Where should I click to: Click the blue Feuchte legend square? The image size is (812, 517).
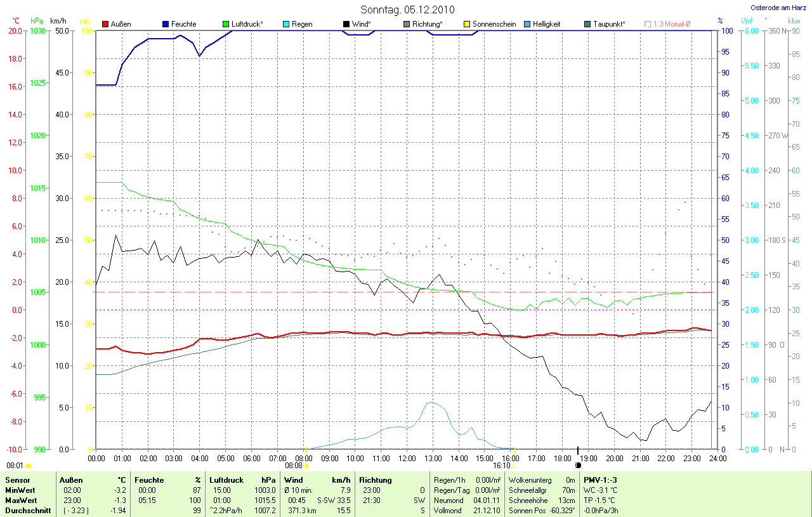(x=166, y=24)
